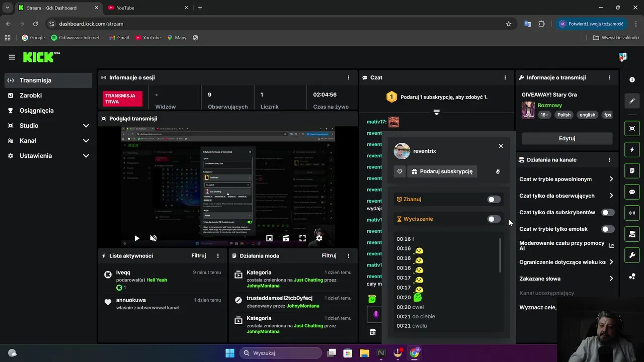Click the Potwierdź swoją tożsamość button
The height and width of the screenshot is (362, 644).
coord(591,24)
